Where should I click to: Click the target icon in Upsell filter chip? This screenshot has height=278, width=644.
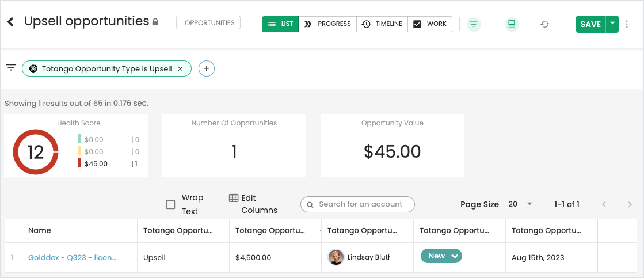tap(33, 68)
